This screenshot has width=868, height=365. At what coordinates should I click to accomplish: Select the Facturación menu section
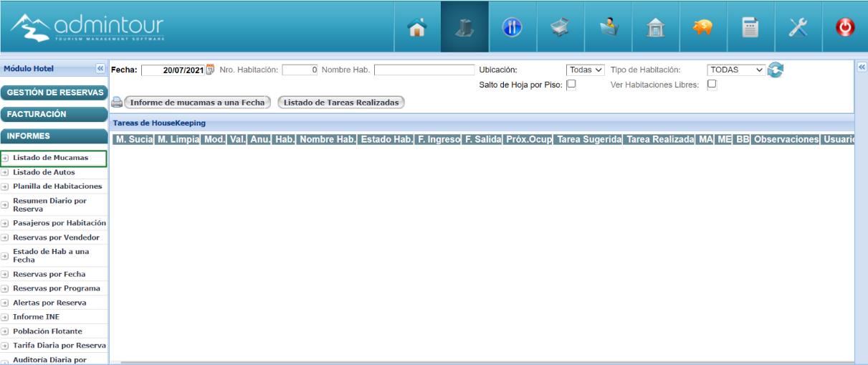[54, 114]
